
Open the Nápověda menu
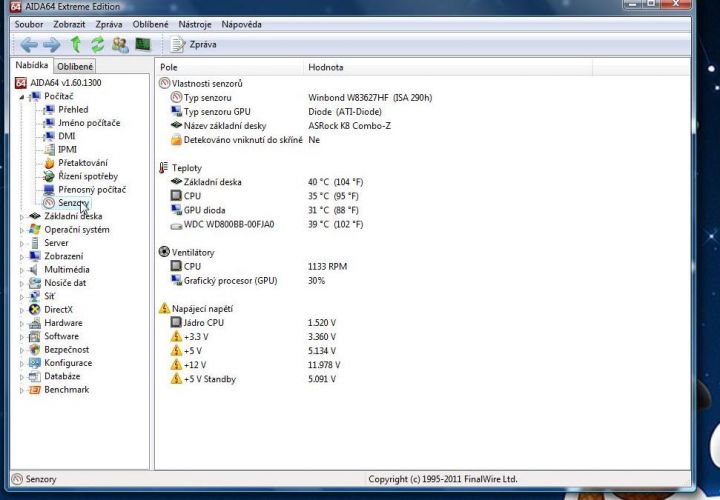point(242,24)
